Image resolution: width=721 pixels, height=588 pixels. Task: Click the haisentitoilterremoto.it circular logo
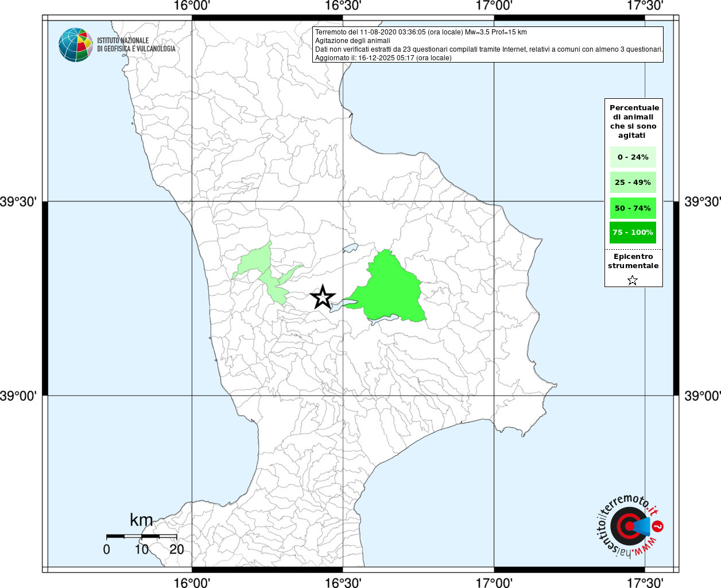(629, 526)
